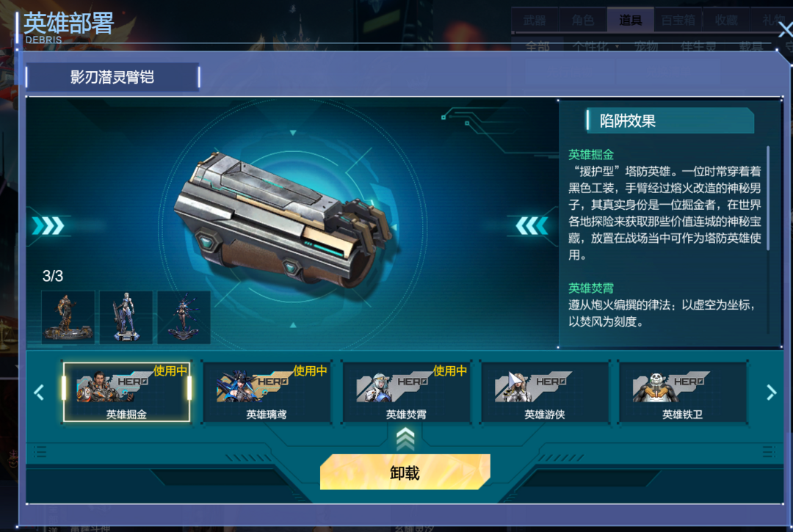Click the 影刃潜灵臂铠 title label
The height and width of the screenshot is (532, 793).
click(112, 77)
